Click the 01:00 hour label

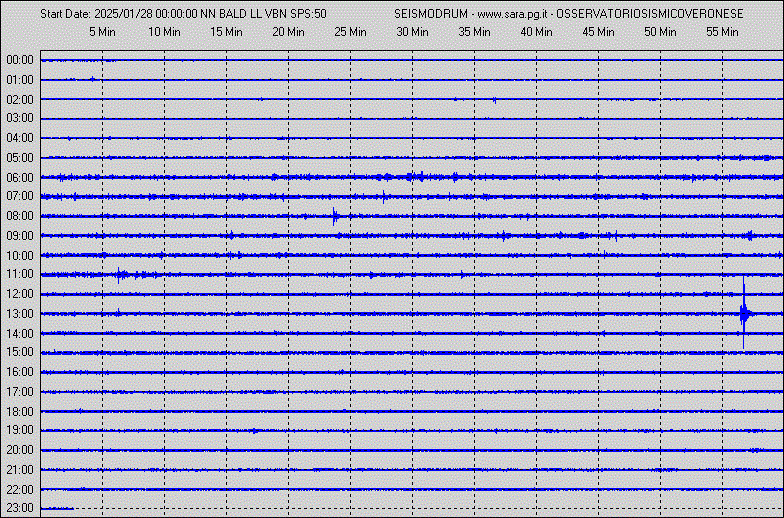coord(20,80)
